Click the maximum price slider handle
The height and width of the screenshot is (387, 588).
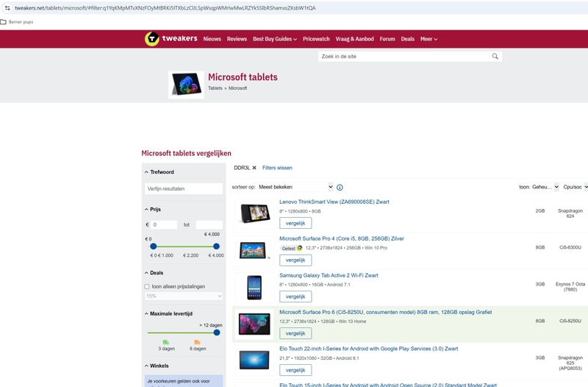216,246
